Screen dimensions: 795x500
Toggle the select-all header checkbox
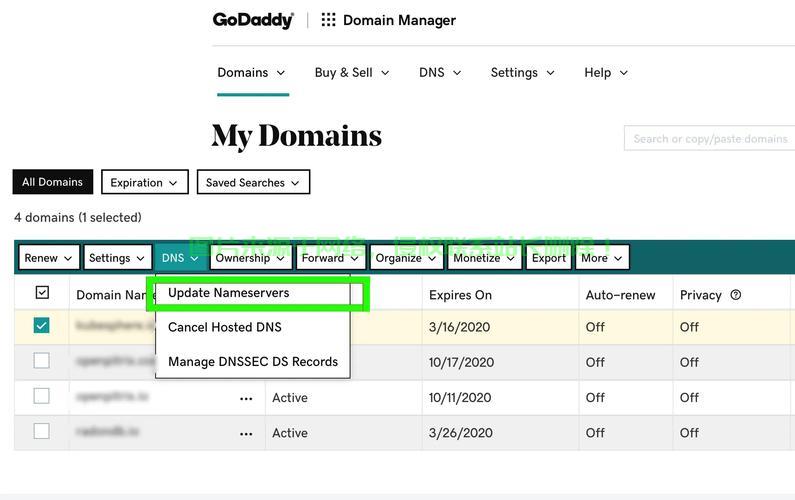(x=42, y=292)
